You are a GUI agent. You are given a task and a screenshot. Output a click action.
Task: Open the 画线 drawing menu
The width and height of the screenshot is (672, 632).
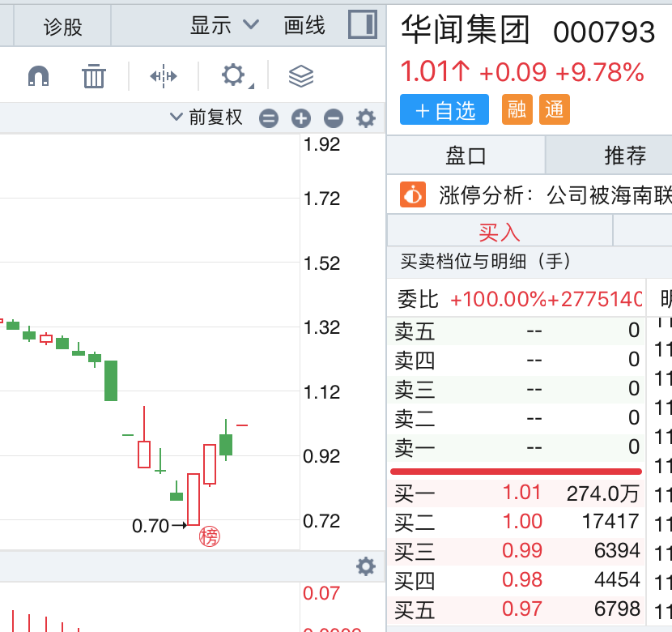point(304,25)
